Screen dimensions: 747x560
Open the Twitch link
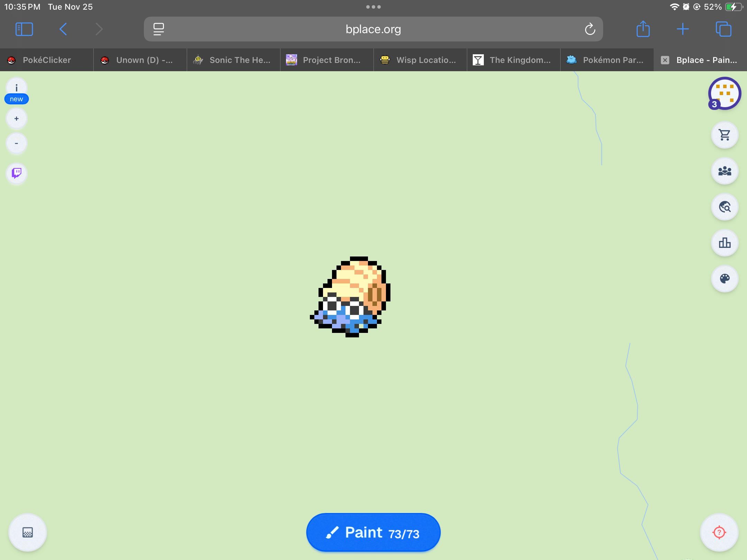pyautogui.click(x=17, y=173)
